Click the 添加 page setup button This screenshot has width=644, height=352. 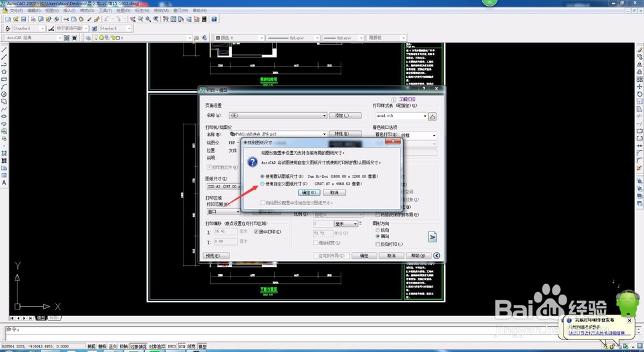tap(345, 116)
